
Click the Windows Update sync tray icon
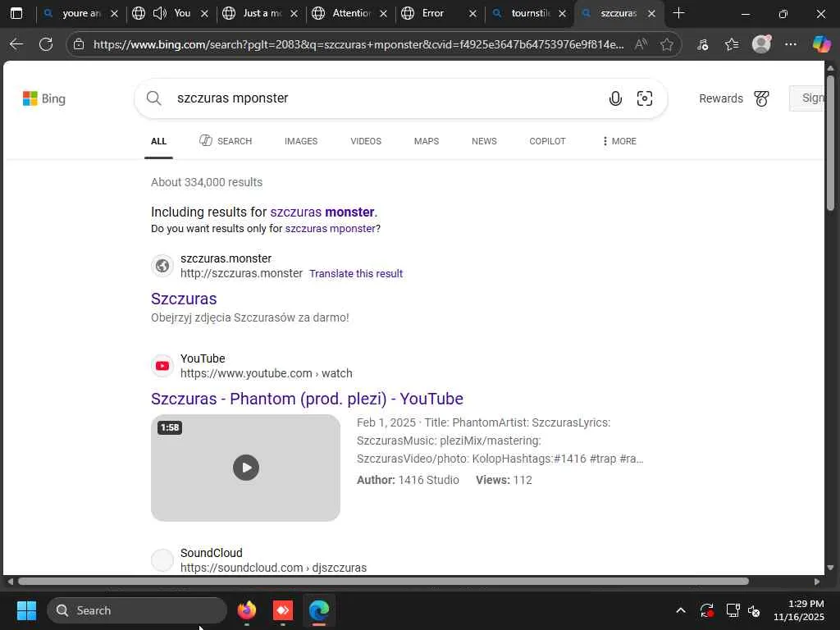tap(706, 610)
